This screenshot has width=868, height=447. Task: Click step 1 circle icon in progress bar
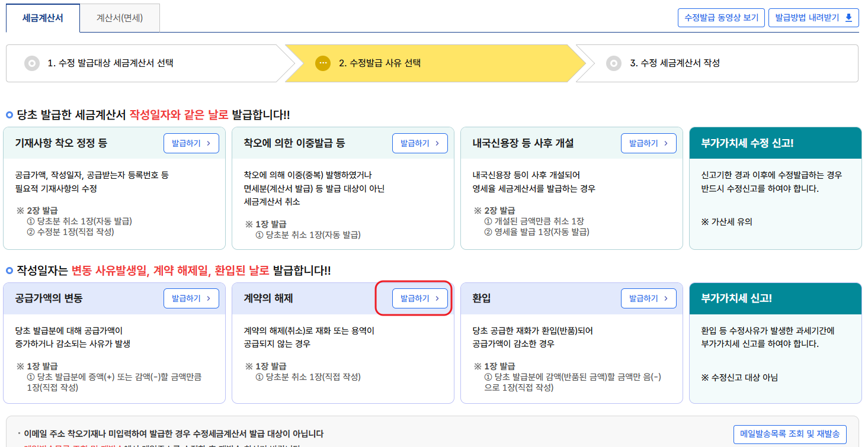point(33,64)
